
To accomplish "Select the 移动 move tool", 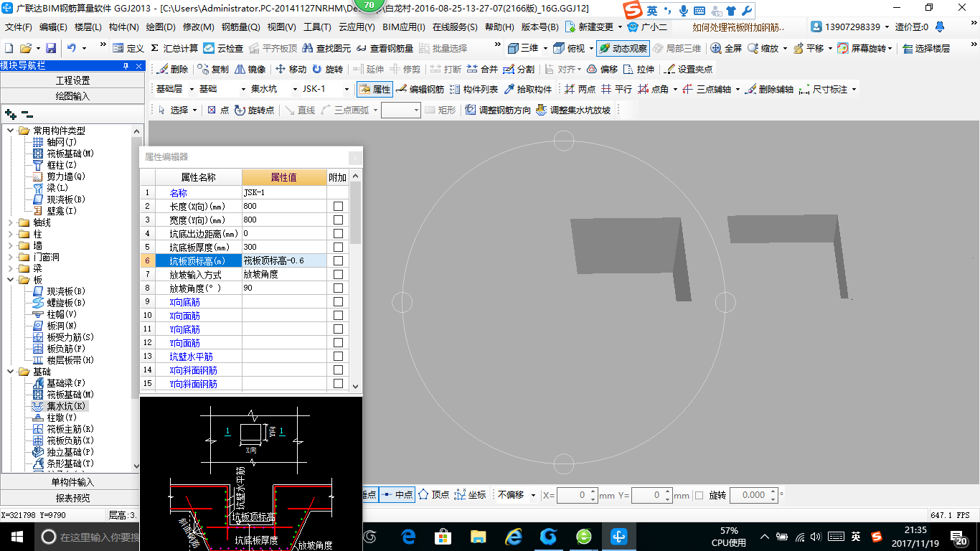I will 291,69.
